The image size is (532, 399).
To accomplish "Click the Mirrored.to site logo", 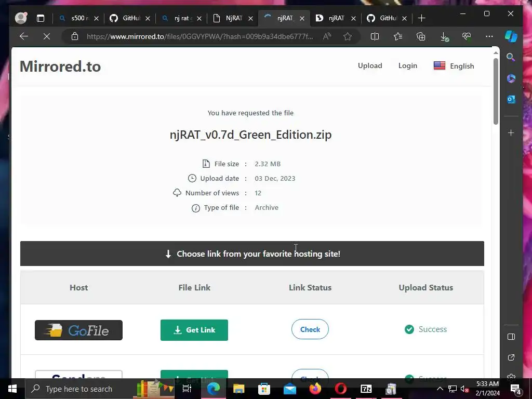I will (60, 66).
